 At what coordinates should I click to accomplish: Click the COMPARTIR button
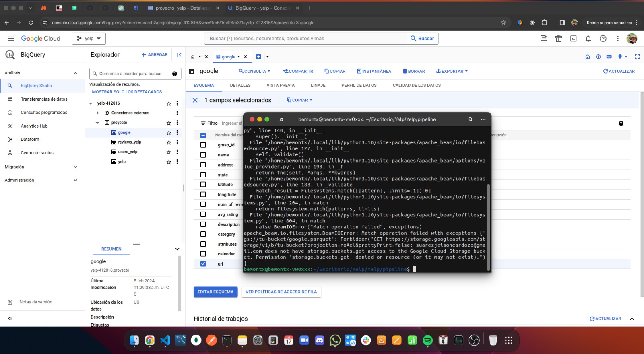coord(298,71)
